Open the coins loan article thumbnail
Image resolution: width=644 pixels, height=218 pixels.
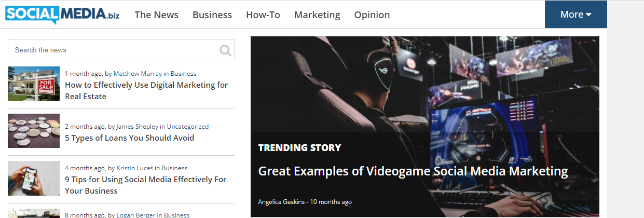pos(34,131)
